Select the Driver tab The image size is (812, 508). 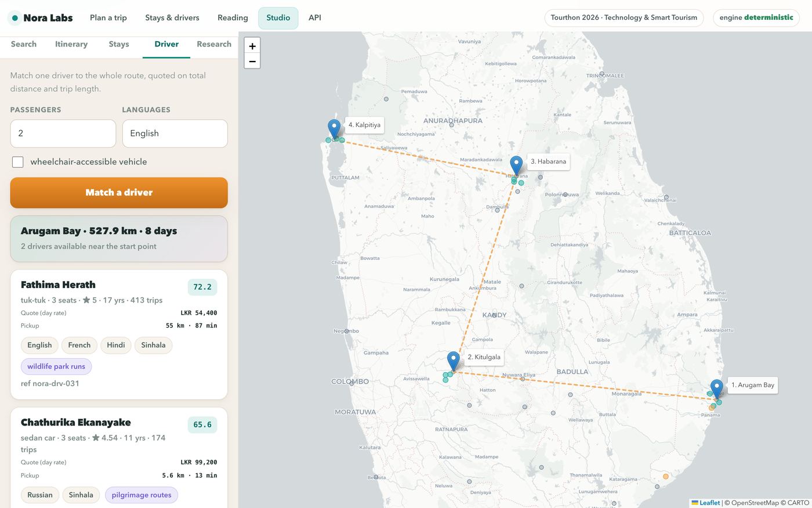tap(166, 44)
